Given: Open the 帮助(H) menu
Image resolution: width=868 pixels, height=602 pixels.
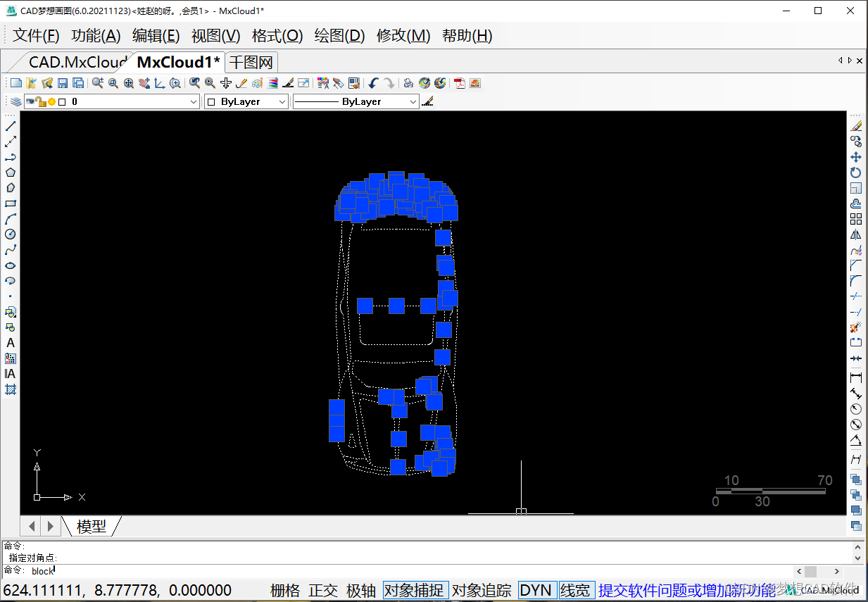Looking at the screenshot, I should 467,36.
